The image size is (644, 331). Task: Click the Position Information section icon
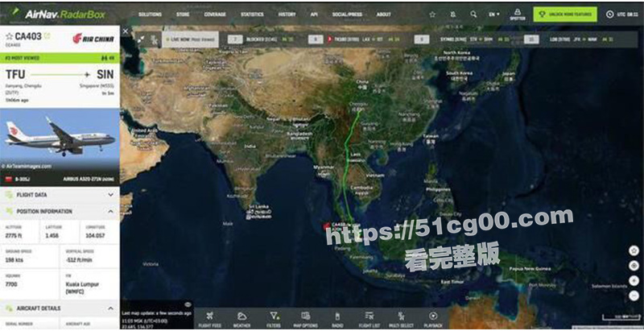pyautogui.click(x=9, y=211)
